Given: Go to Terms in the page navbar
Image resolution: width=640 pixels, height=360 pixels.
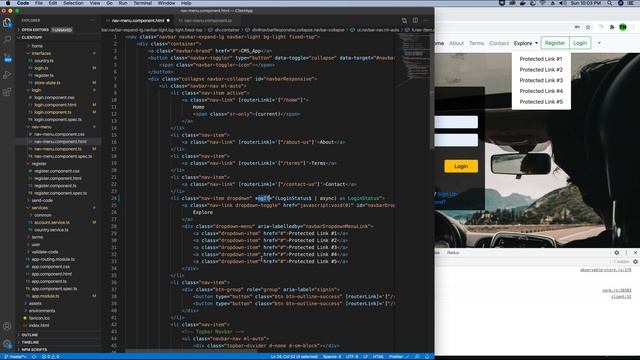Looking at the screenshot, I should point(476,43).
